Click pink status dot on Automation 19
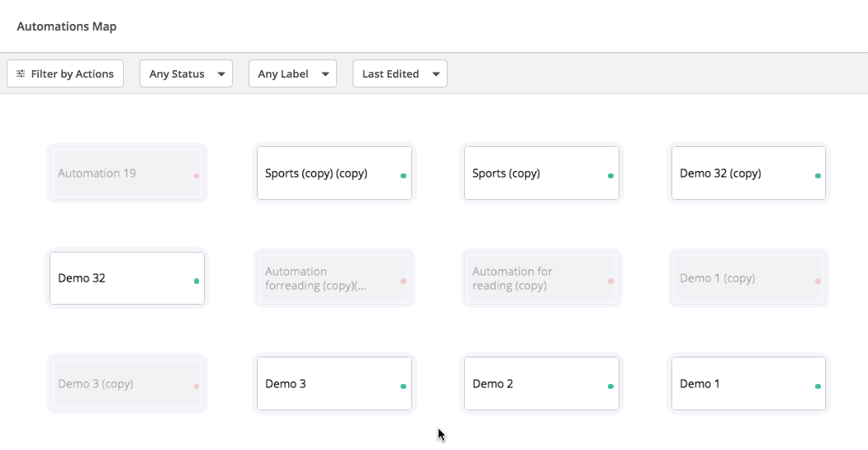 click(197, 176)
